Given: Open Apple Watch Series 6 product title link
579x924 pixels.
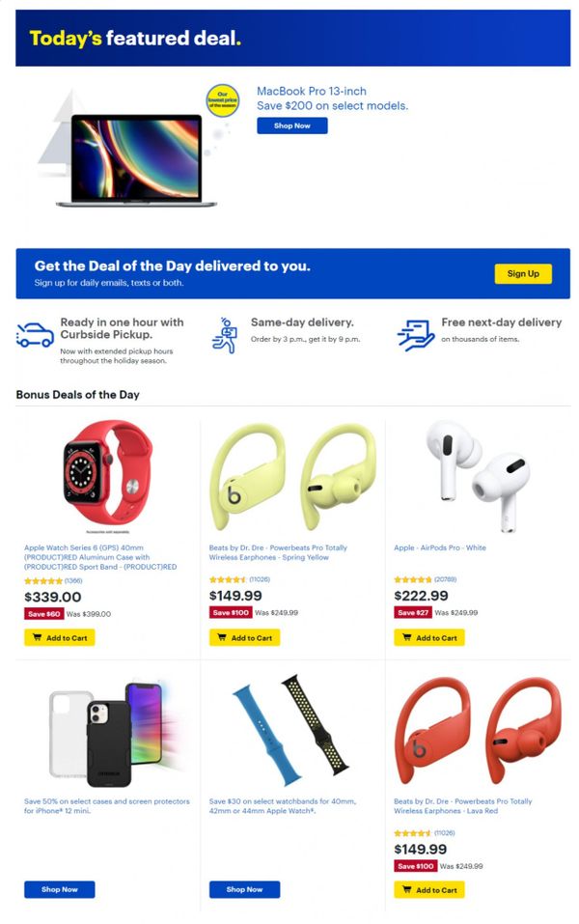Looking at the screenshot, I should click(100, 557).
